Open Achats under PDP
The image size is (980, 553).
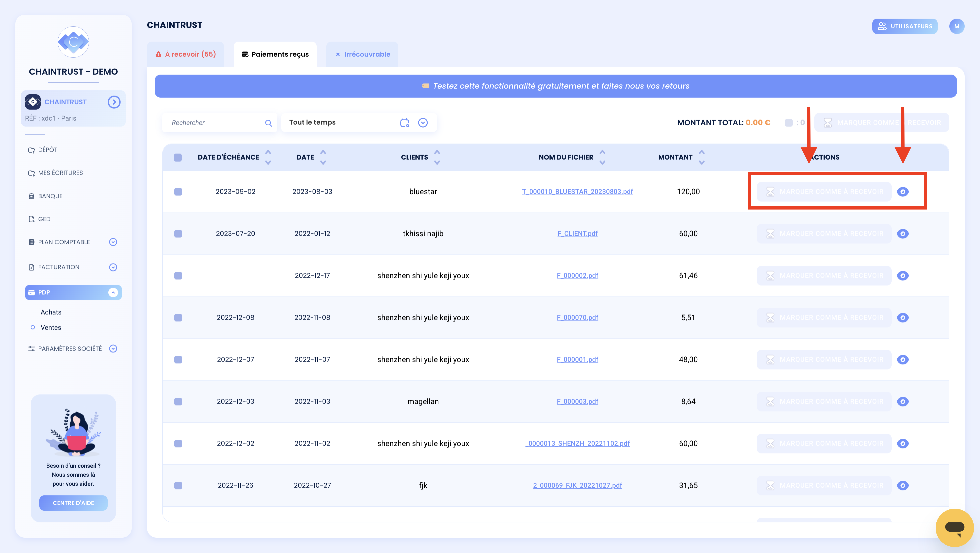pyautogui.click(x=51, y=312)
